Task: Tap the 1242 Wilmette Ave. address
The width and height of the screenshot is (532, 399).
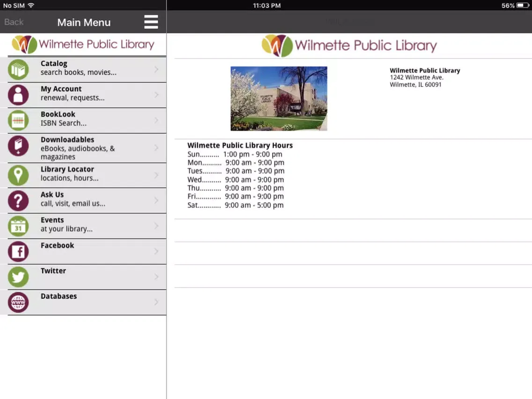Action: coord(417,77)
